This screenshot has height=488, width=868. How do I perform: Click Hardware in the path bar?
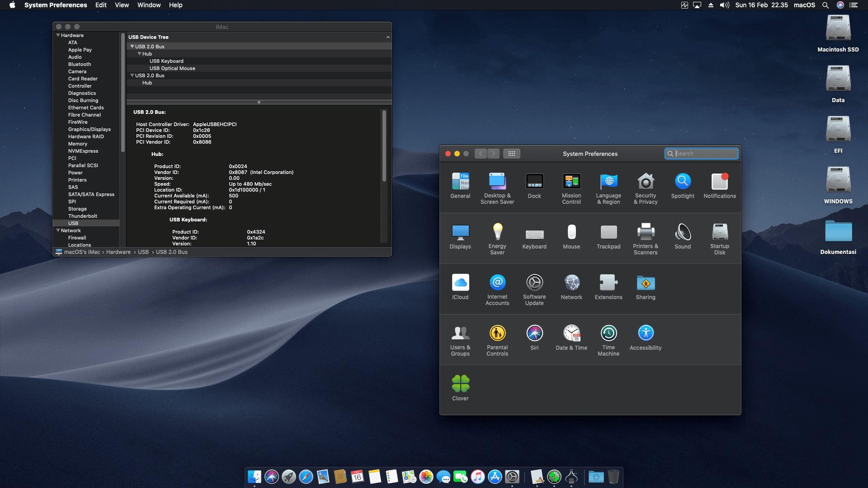pyautogui.click(x=118, y=252)
